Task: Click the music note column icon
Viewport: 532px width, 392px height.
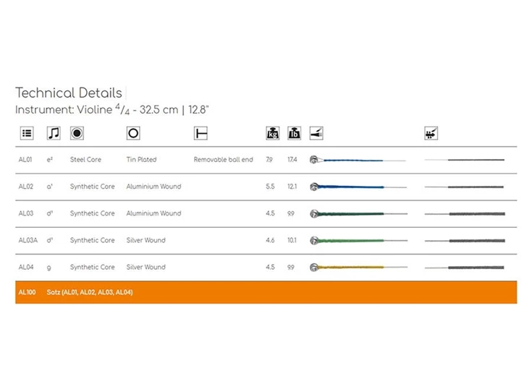Action: click(53, 133)
